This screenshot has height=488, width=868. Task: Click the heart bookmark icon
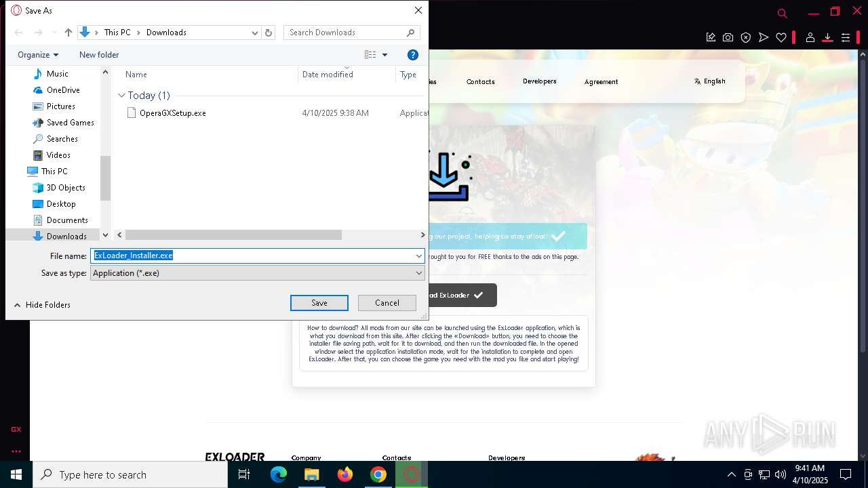pos(781,38)
